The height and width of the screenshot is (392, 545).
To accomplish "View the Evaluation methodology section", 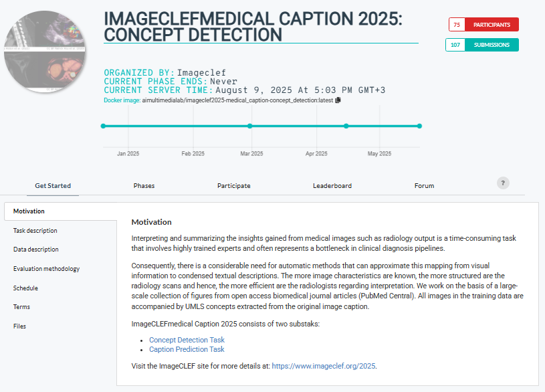I will click(x=46, y=269).
